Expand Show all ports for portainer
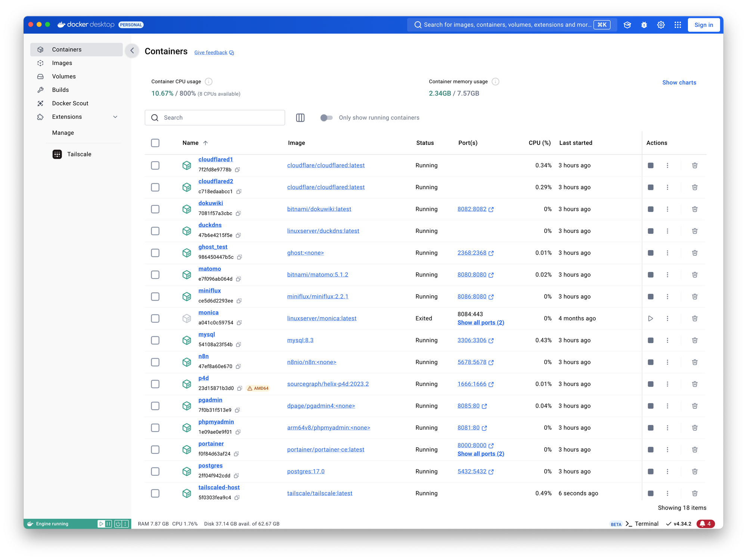Image resolution: width=747 pixels, height=560 pixels. tap(481, 454)
